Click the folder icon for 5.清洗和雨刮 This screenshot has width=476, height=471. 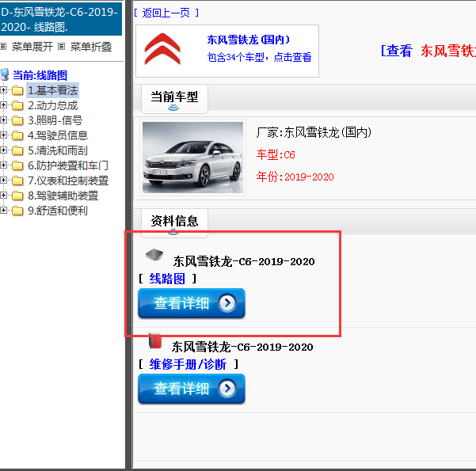click(x=17, y=150)
